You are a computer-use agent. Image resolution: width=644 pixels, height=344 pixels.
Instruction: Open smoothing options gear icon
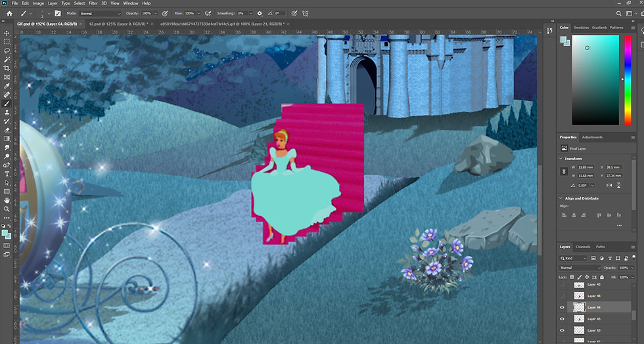click(260, 13)
